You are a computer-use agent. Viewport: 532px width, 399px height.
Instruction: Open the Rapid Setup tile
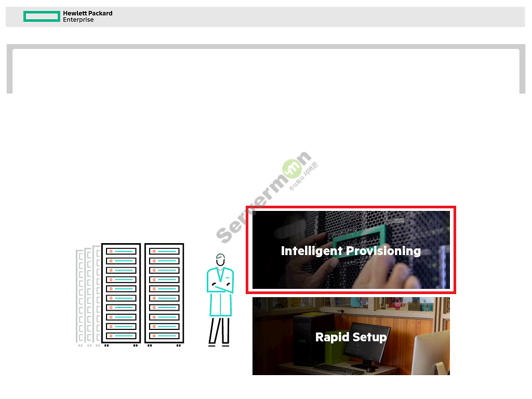point(351,336)
